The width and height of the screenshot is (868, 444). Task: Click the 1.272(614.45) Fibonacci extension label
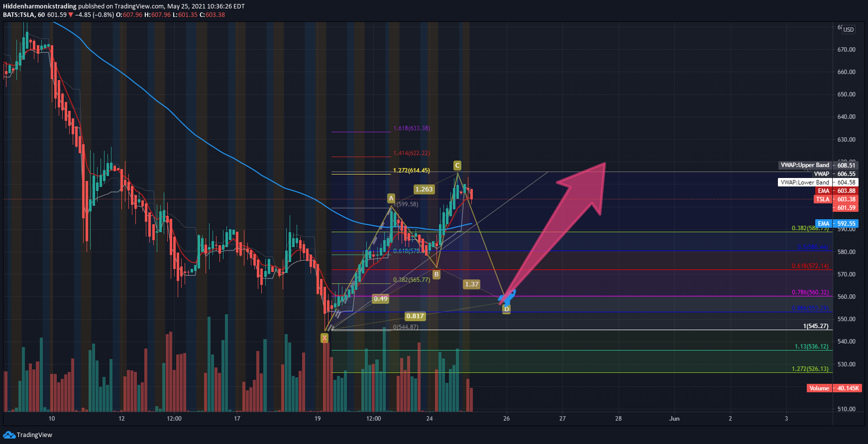(412, 171)
